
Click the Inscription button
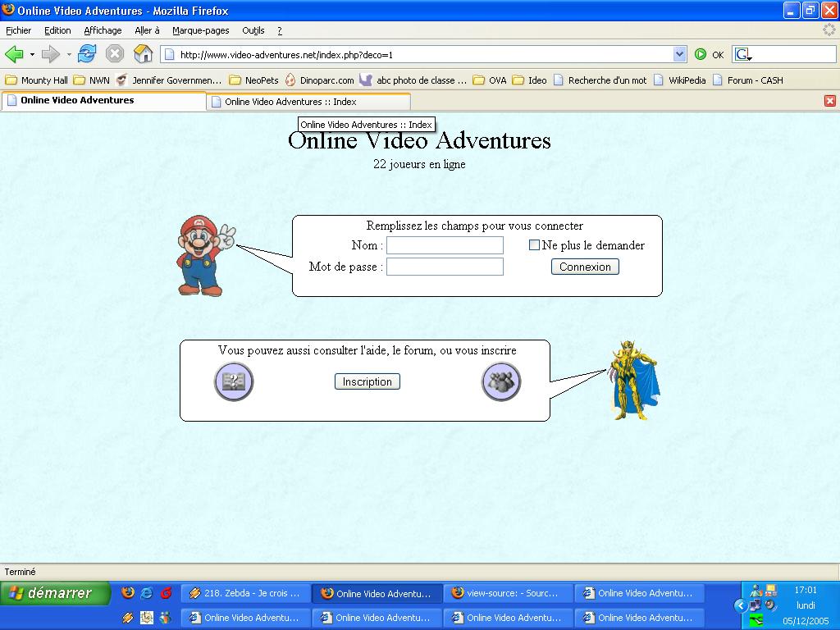(367, 381)
